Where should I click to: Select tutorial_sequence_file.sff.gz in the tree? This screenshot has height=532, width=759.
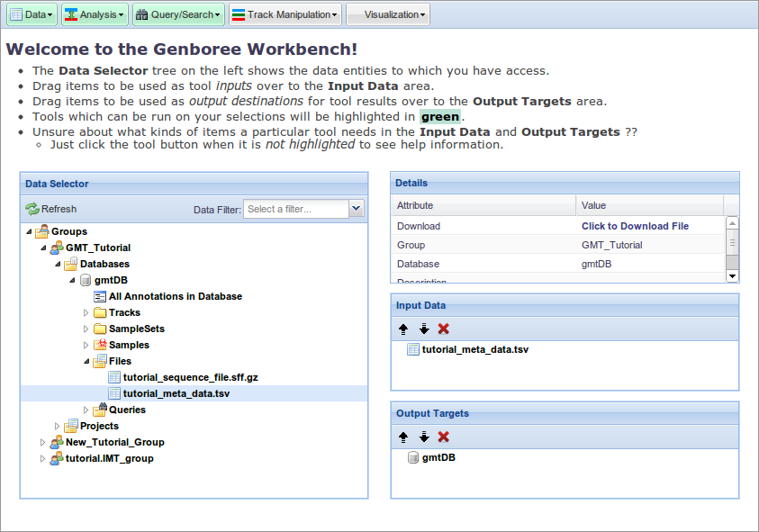click(190, 377)
